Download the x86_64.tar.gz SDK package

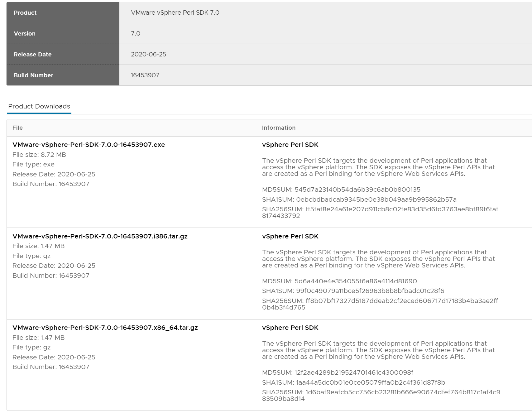point(105,328)
